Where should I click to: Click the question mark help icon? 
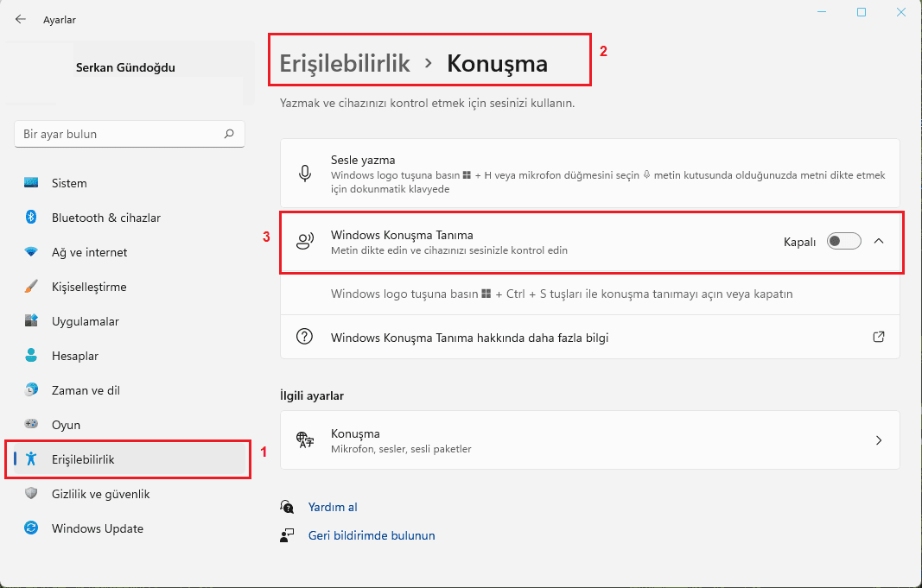tap(304, 337)
